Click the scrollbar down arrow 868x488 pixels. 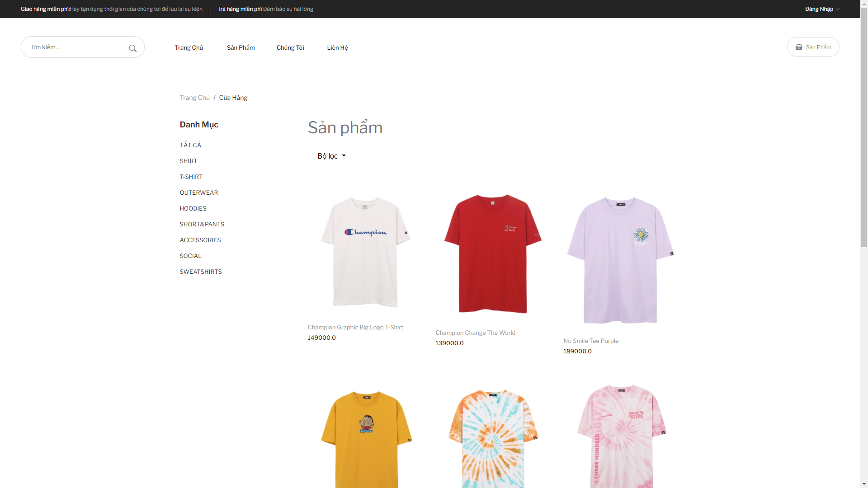point(864,484)
